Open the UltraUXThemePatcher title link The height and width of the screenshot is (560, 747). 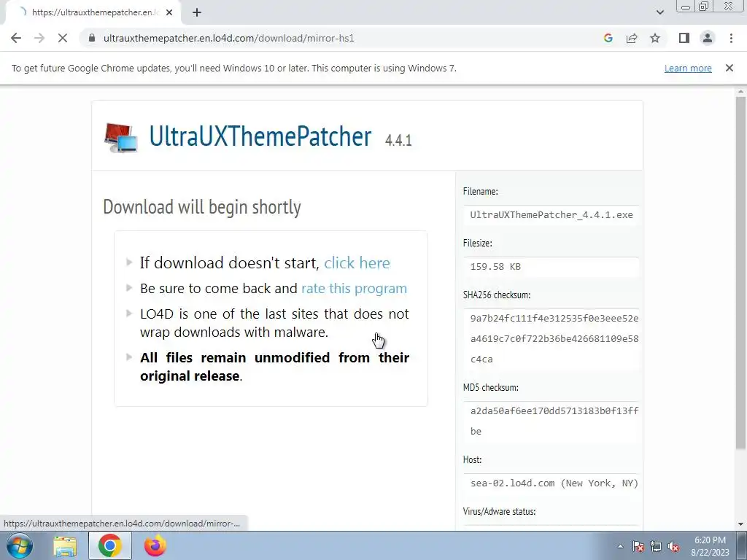click(260, 136)
